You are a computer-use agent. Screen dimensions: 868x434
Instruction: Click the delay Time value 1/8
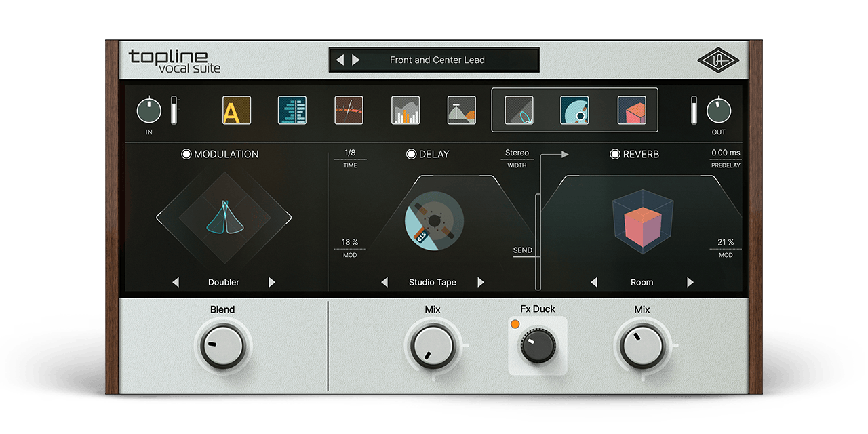coord(350,153)
